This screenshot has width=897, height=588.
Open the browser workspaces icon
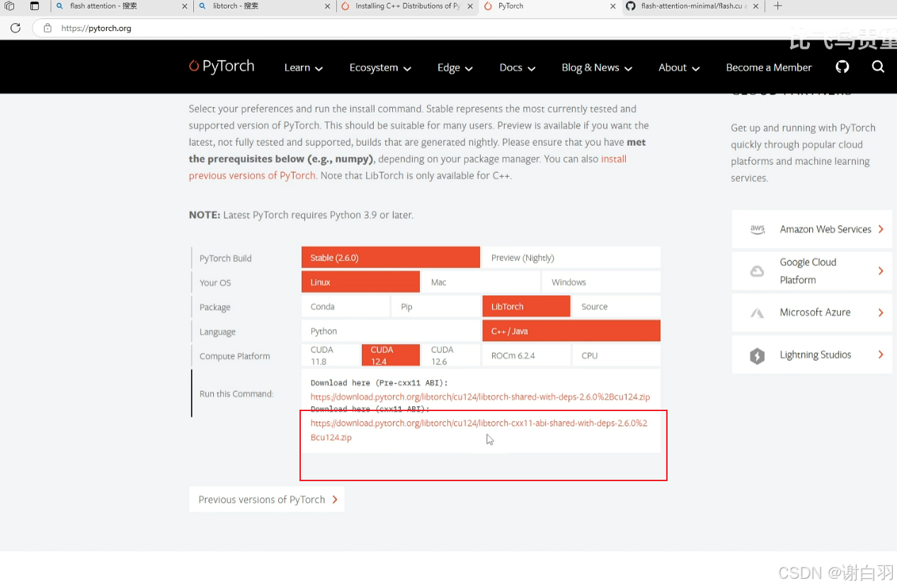(10, 6)
